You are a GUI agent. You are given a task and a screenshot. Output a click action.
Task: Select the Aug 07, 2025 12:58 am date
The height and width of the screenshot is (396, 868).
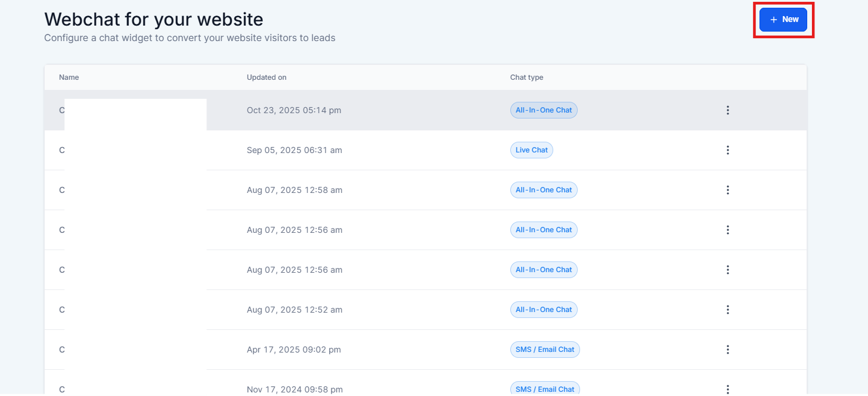click(x=294, y=190)
